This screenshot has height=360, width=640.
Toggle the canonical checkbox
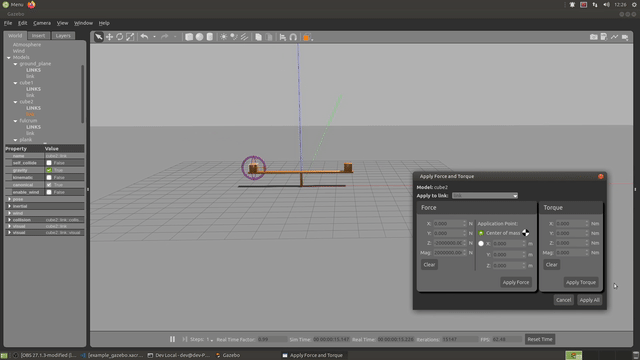pyautogui.click(x=49, y=185)
